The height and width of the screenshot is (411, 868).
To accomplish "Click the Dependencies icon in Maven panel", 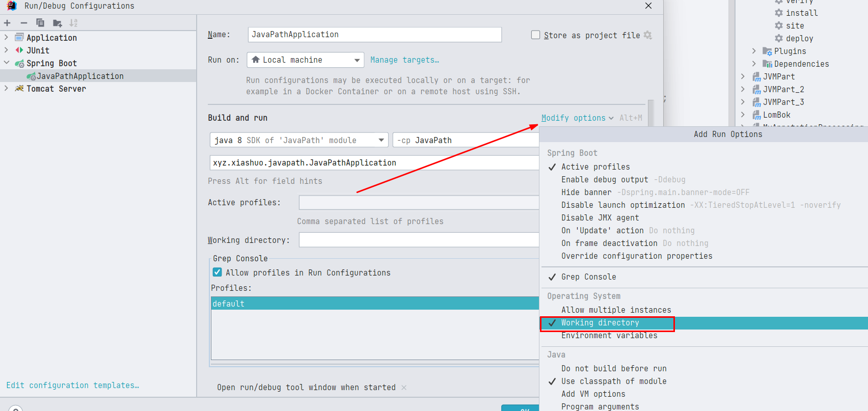I will [x=767, y=64].
